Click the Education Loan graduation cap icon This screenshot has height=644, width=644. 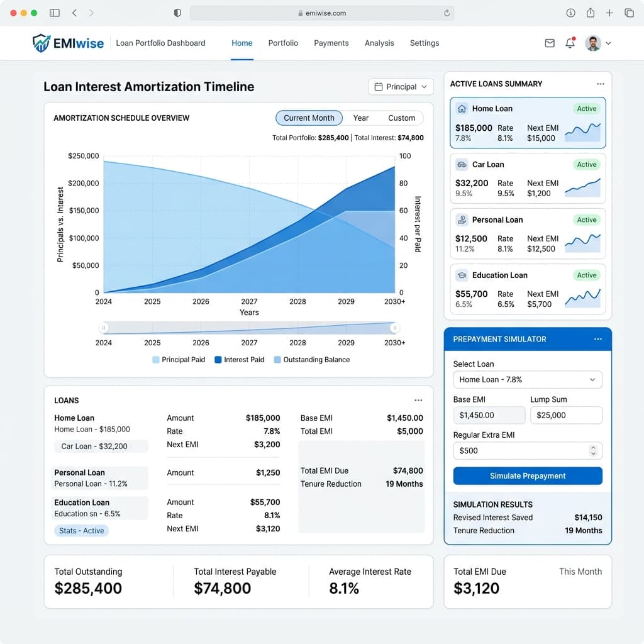tap(462, 275)
